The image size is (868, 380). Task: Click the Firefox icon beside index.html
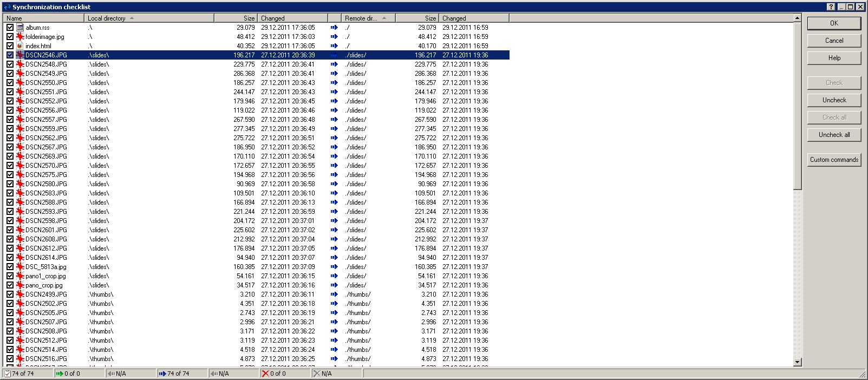click(x=20, y=46)
